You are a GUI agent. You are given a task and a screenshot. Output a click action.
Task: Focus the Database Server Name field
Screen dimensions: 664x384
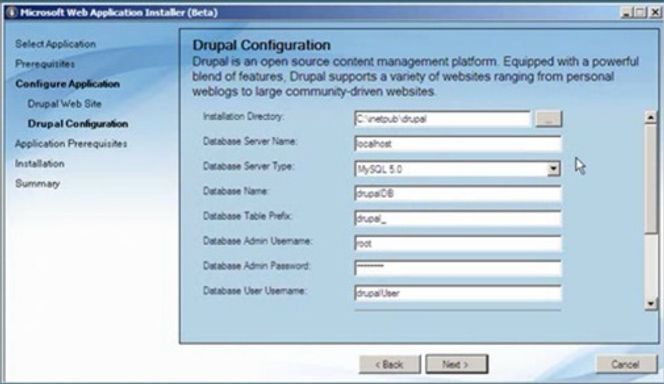click(458, 144)
